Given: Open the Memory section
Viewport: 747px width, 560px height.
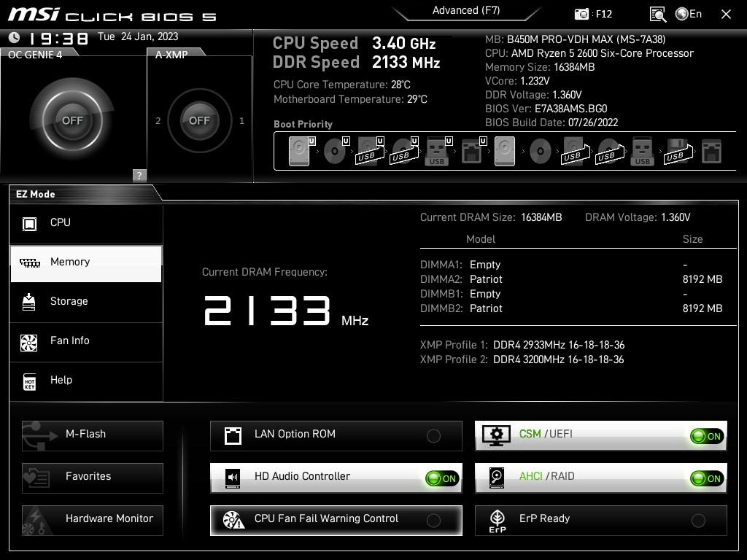Looking at the screenshot, I should click(x=86, y=263).
